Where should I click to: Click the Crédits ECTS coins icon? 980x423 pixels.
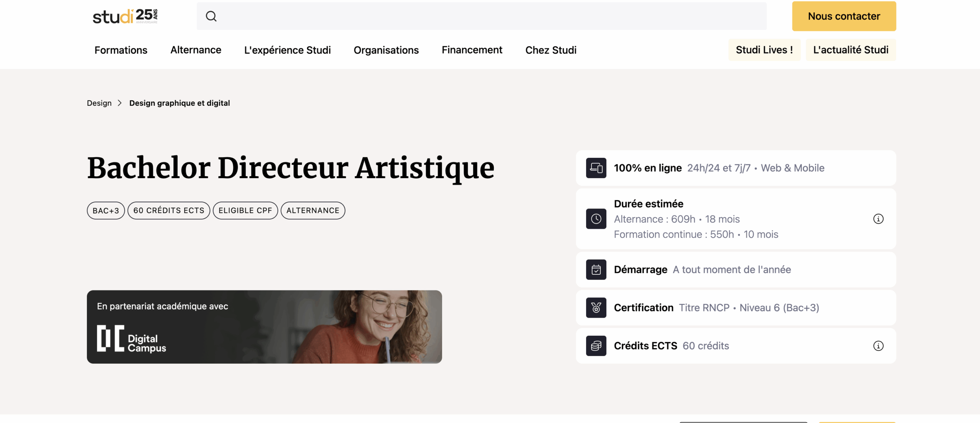[596, 346]
